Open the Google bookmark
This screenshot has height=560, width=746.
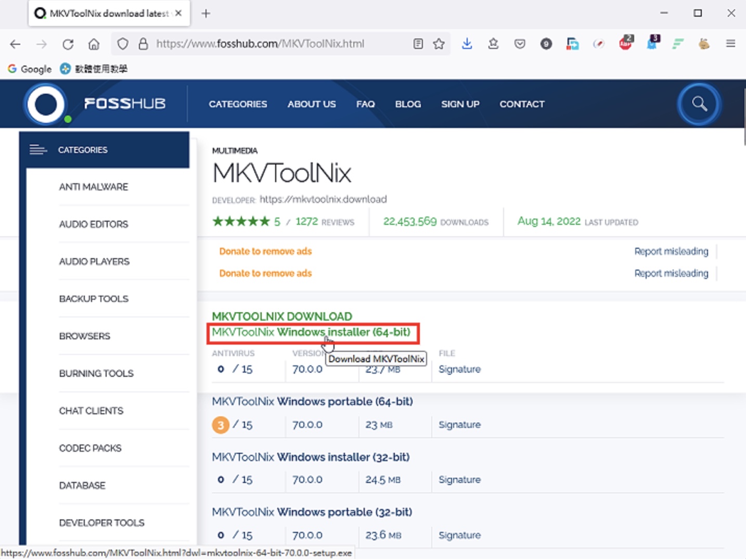tap(30, 69)
